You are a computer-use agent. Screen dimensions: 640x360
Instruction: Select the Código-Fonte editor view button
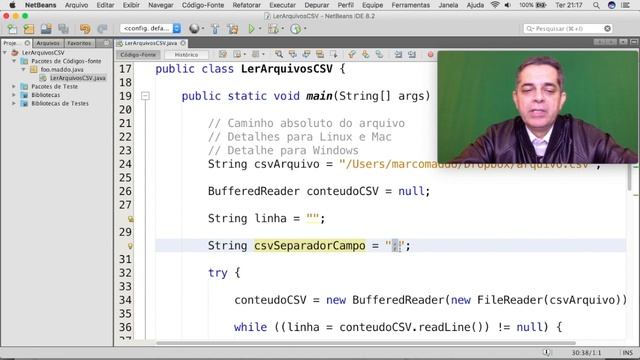(x=138, y=54)
